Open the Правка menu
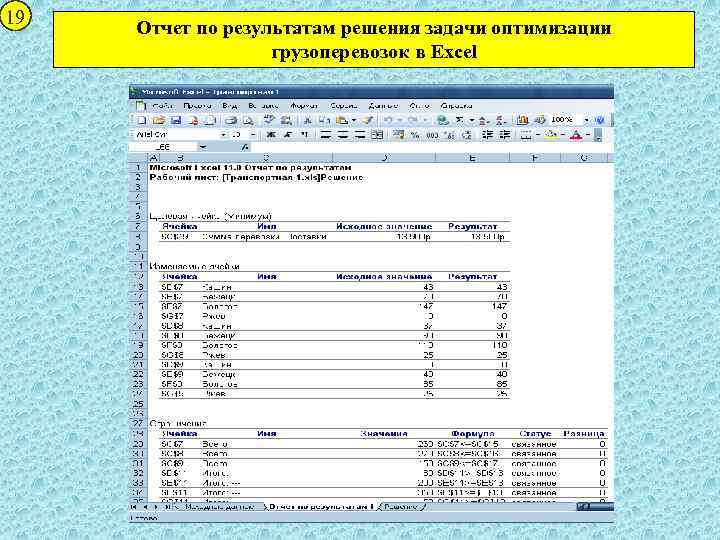 [x=197, y=106]
